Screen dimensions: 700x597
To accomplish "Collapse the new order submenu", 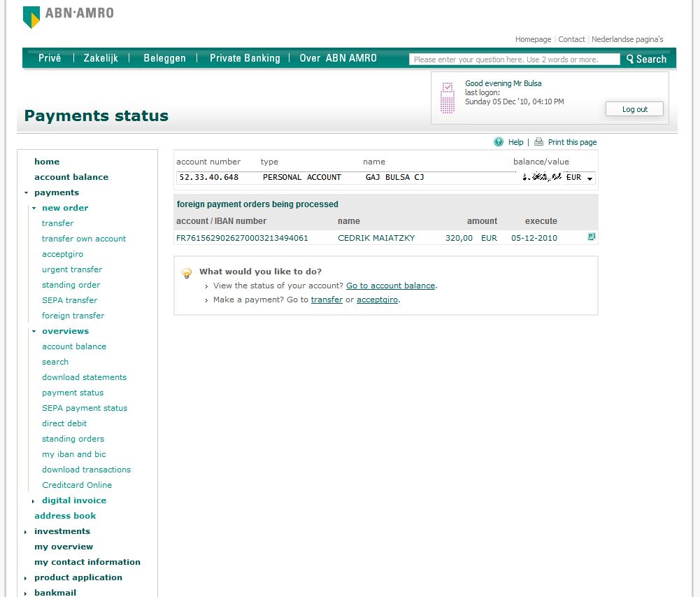I will (34, 209).
